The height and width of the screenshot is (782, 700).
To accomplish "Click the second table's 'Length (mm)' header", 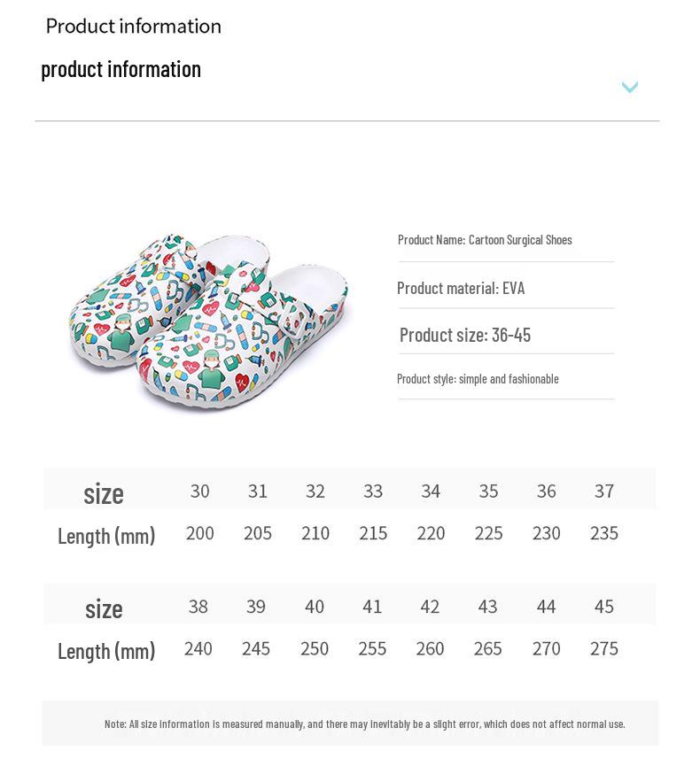I will pos(106,651).
